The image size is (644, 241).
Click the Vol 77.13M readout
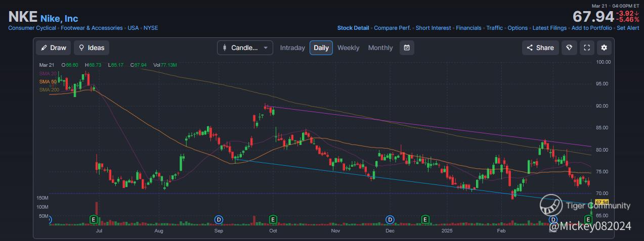(165, 65)
